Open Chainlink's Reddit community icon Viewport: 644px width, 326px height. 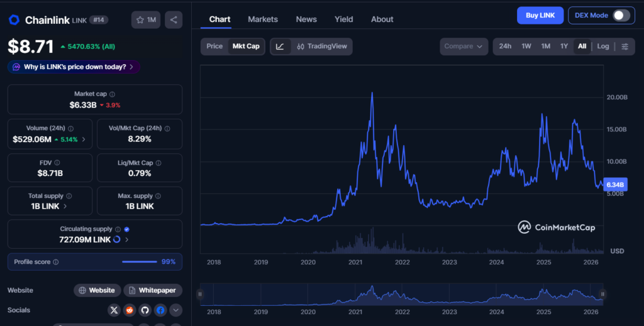(x=129, y=310)
